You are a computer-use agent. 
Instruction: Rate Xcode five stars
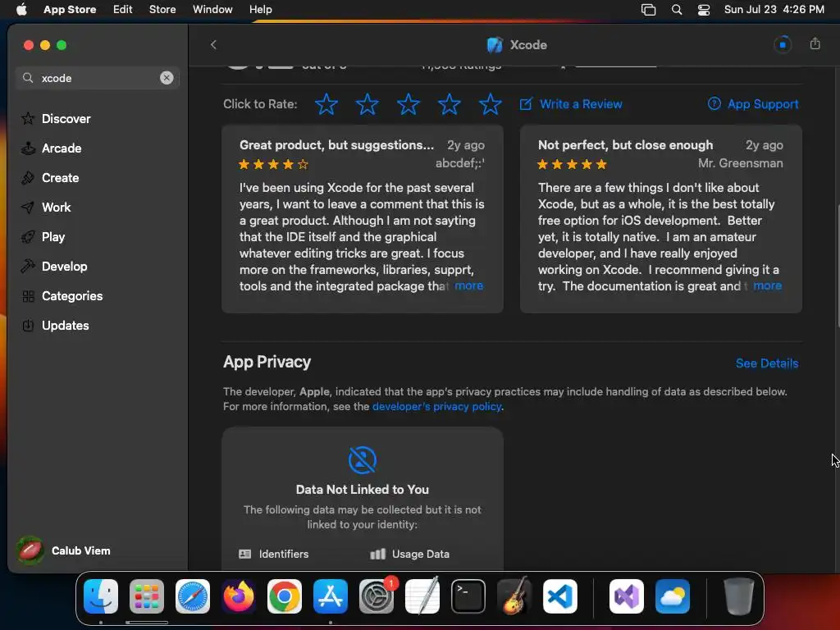point(491,104)
